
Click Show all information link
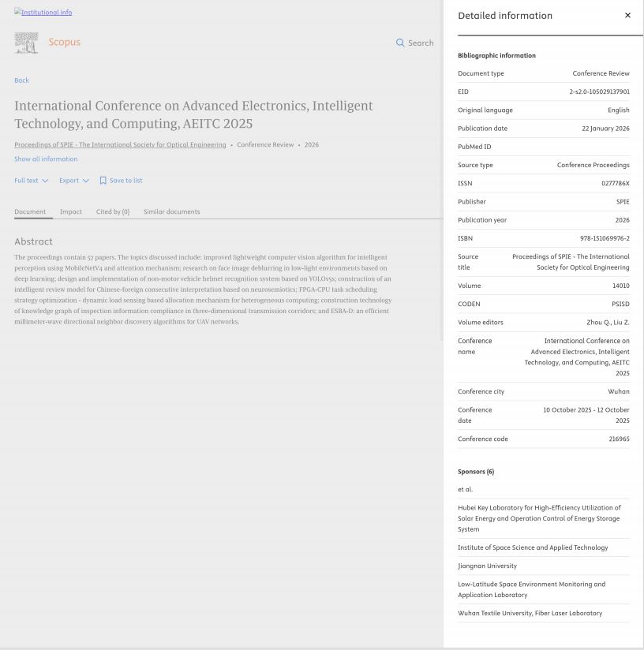click(x=46, y=159)
